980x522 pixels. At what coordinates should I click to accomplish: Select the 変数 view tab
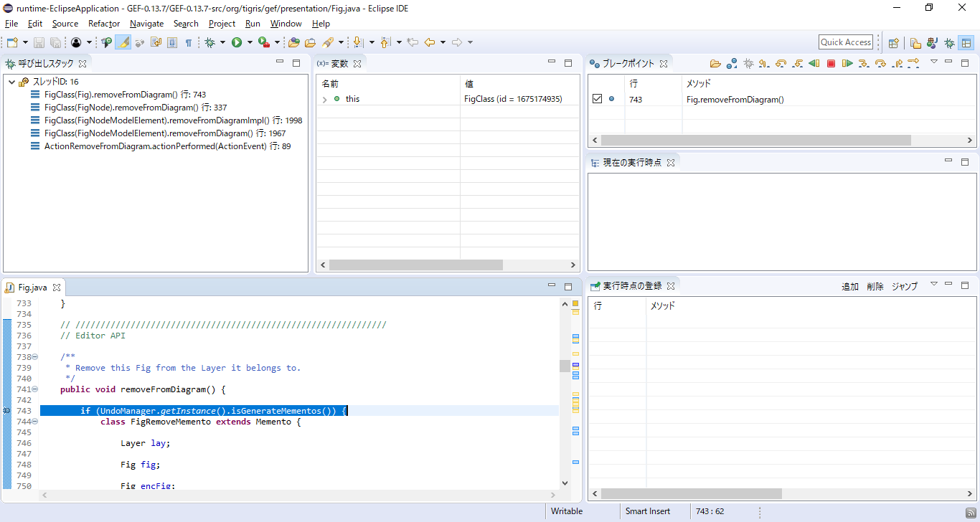(340, 63)
